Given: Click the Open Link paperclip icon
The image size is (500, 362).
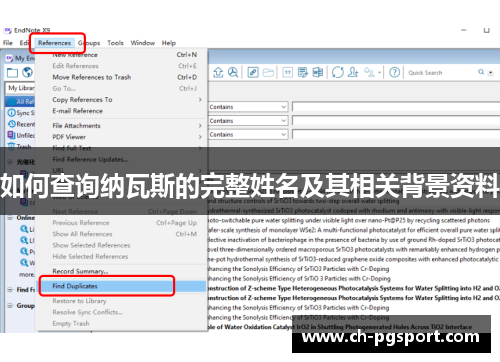Looking at the screenshot, I should (253, 72).
